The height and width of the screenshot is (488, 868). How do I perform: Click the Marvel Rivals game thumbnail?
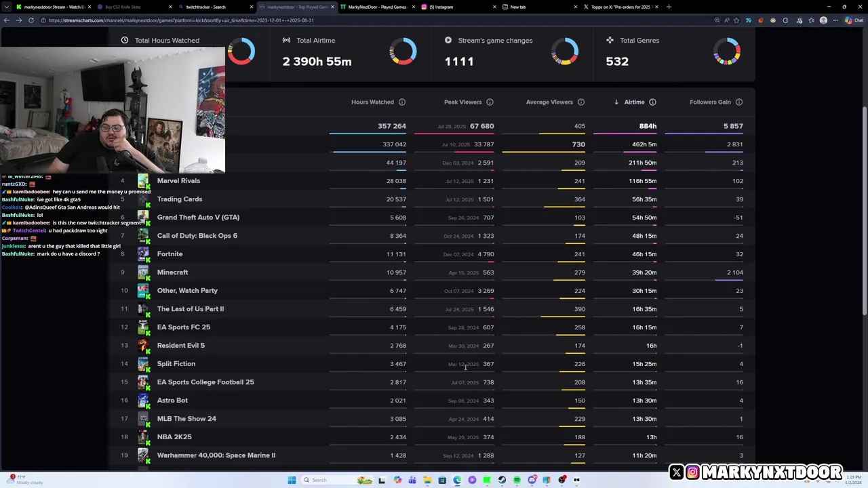[x=143, y=181]
